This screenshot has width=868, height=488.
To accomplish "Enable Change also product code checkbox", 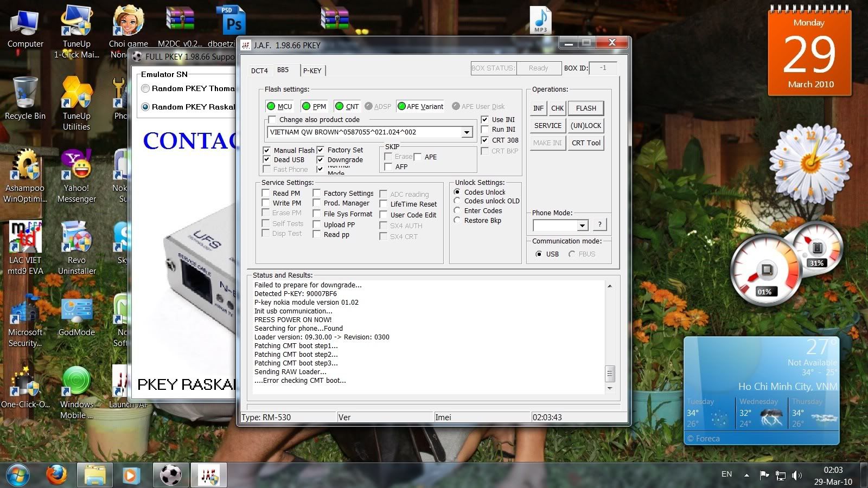I will click(272, 119).
